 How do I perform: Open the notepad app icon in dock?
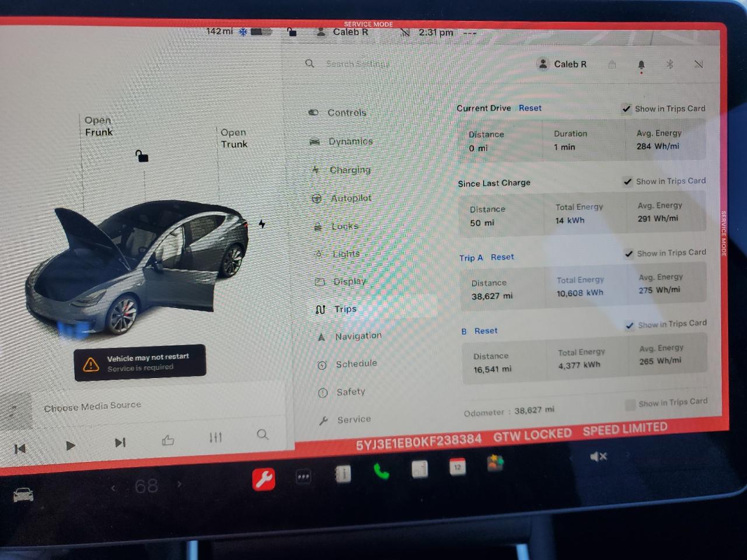(x=420, y=469)
